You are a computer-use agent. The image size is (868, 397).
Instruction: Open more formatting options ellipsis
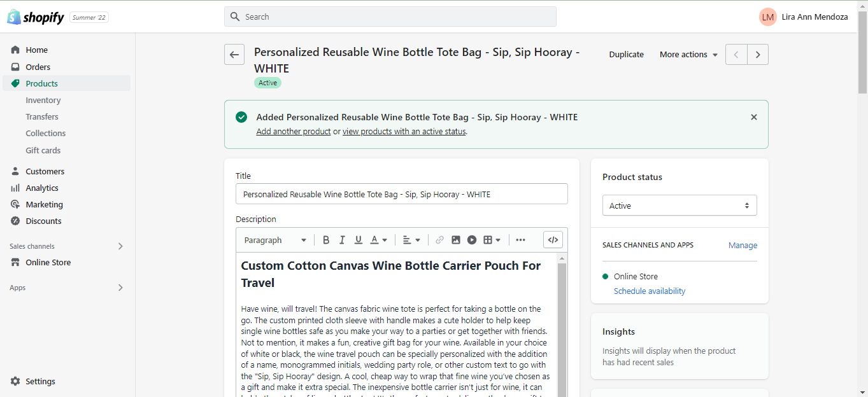point(520,240)
